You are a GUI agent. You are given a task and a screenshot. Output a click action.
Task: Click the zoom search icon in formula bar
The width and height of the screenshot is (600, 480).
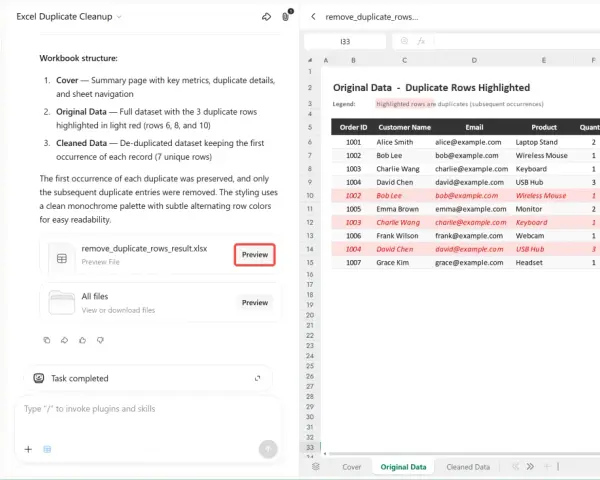coord(404,41)
